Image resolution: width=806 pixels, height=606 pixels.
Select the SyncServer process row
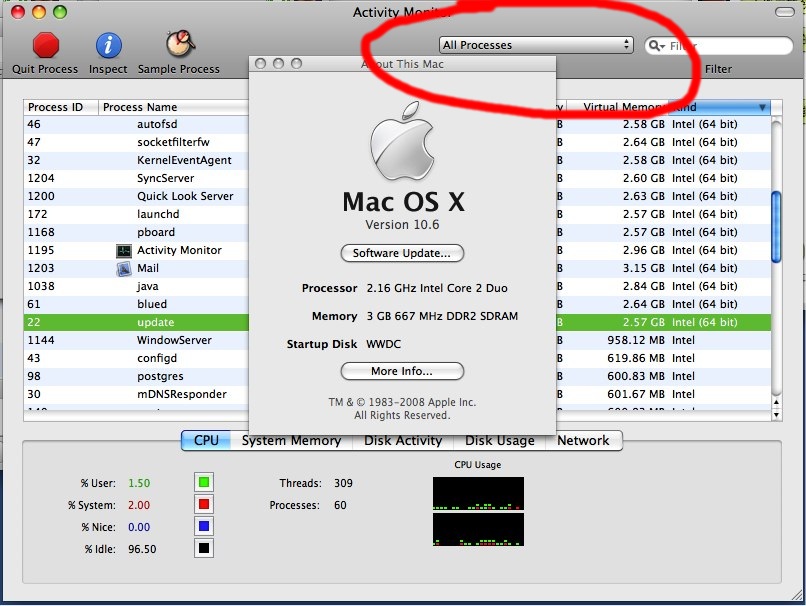point(397,178)
